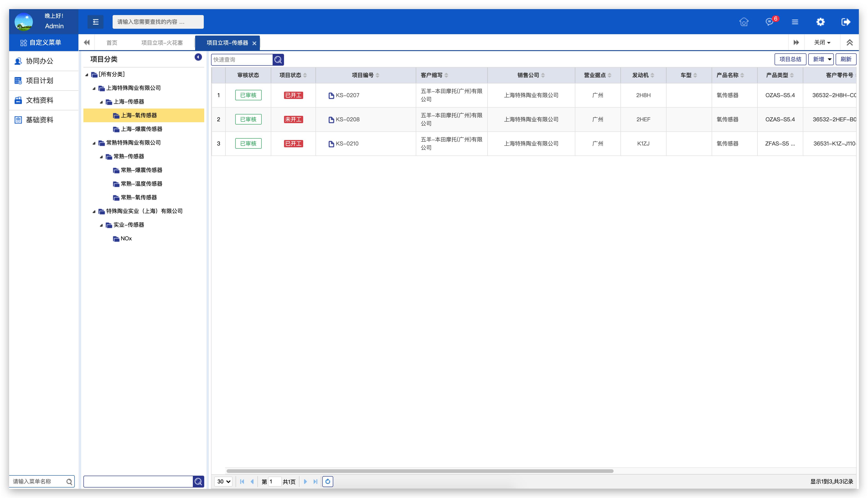This screenshot has width=868, height=498.
Task: Click the quick search magnifier button
Action: 278,60
